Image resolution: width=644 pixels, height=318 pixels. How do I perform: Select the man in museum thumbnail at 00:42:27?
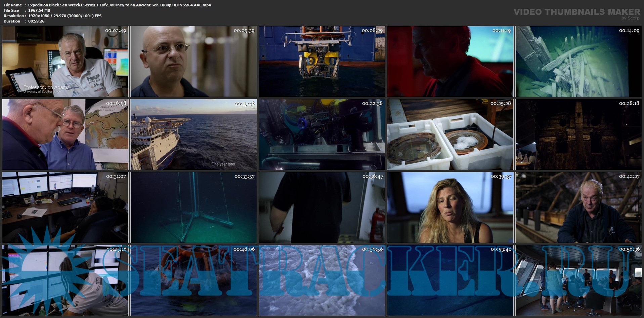pyautogui.click(x=578, y=207)
